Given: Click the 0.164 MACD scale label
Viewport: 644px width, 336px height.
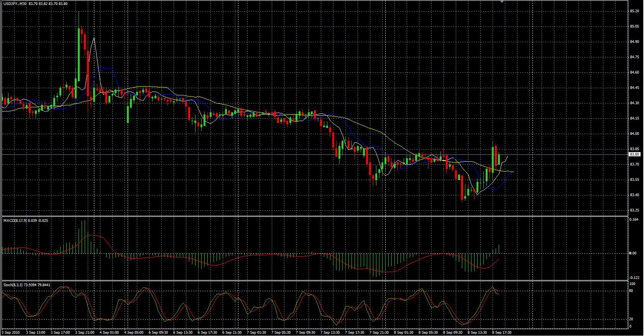Looking at the screenshot, I should click(634, 220).
